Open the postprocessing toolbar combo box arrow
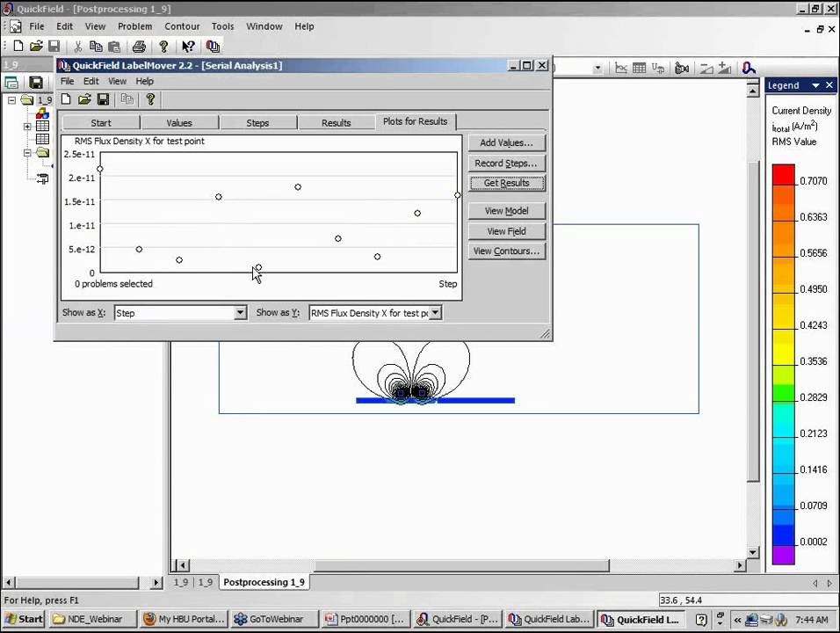 pyautogui.click(x=597, y=68)
